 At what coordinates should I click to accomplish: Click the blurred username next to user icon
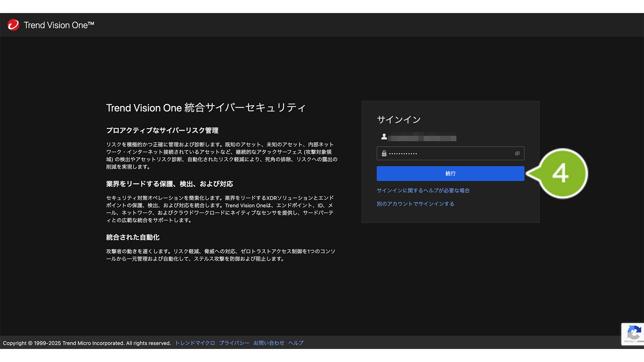click(422, 138)
